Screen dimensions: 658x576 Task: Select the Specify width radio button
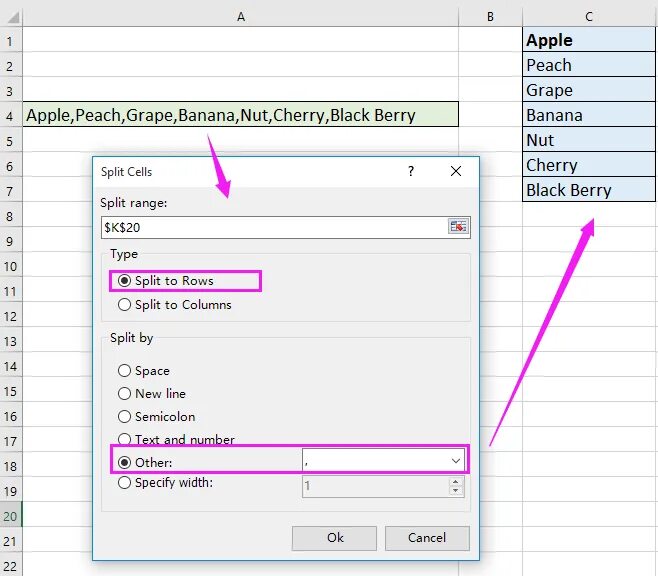pyautogui.click(x=124, y=482)
